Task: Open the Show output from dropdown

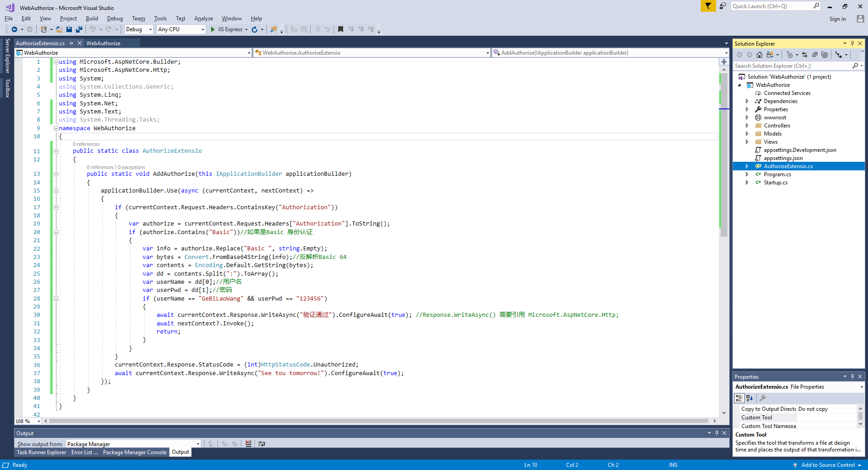Action: (133, 444)
